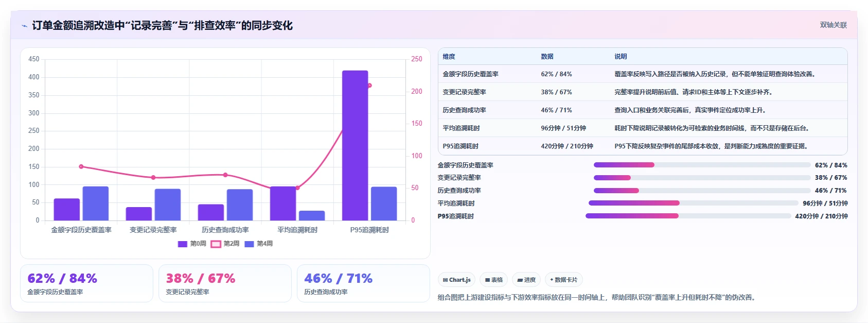Viewport: 868px width, 323px height.
Task: Click the 第4周 bar for 金额字段历史覆盖率
Action: [x=96, y=203]
